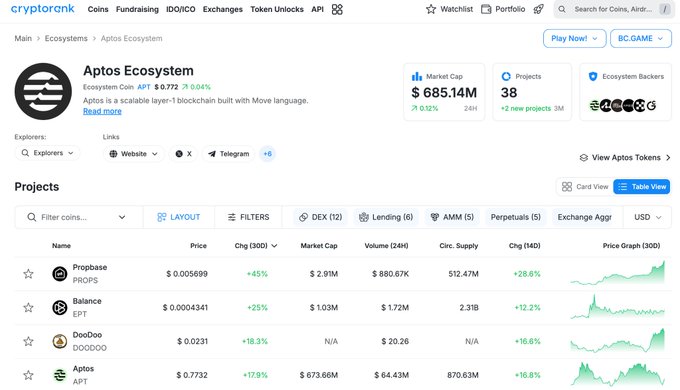
Task: Filter by AMM (5) category
Action: point(452,217)
